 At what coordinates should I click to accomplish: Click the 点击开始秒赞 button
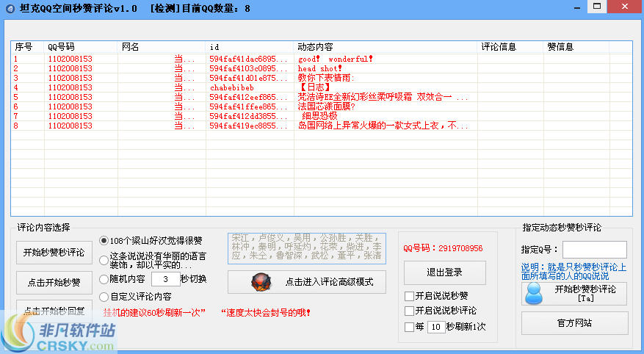point(54,283)
